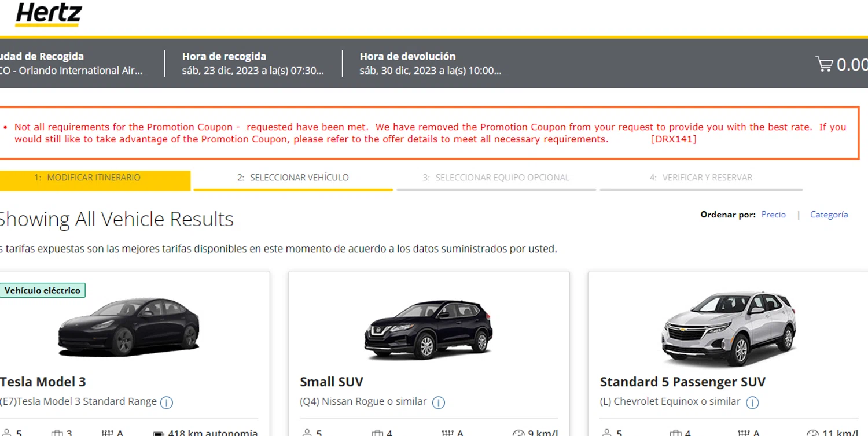Click the Orlando International Airport pickup location
Viewport: 868px width, 436px height.
(71, 71)
